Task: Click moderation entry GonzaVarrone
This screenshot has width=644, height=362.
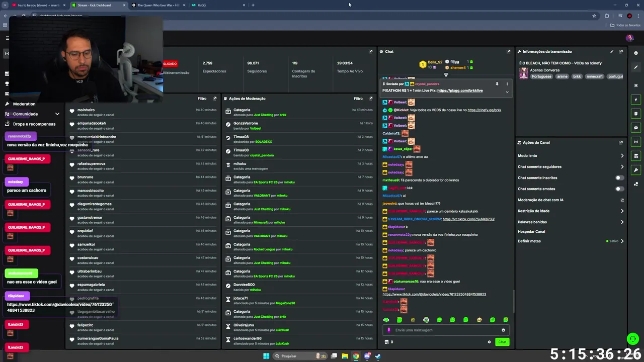Action: (x=246, y=123)
